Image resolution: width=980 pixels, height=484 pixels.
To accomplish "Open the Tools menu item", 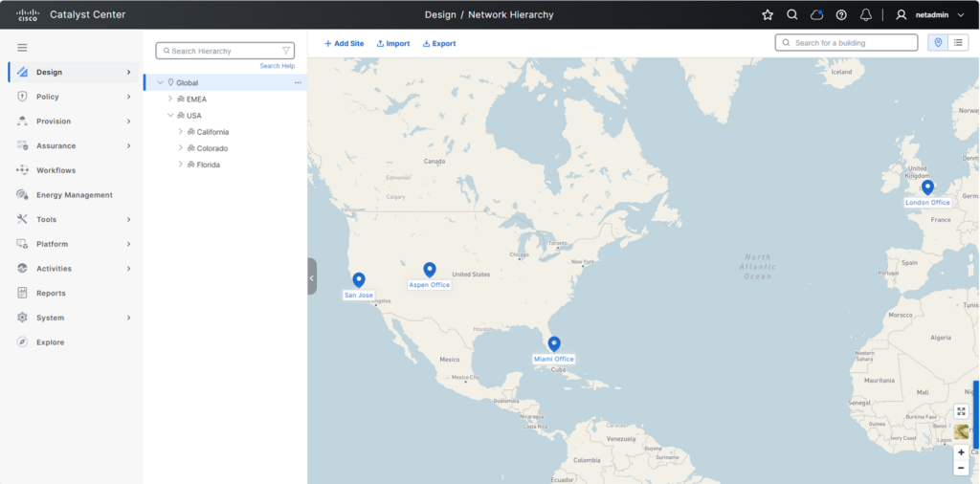I will [73, 219].
